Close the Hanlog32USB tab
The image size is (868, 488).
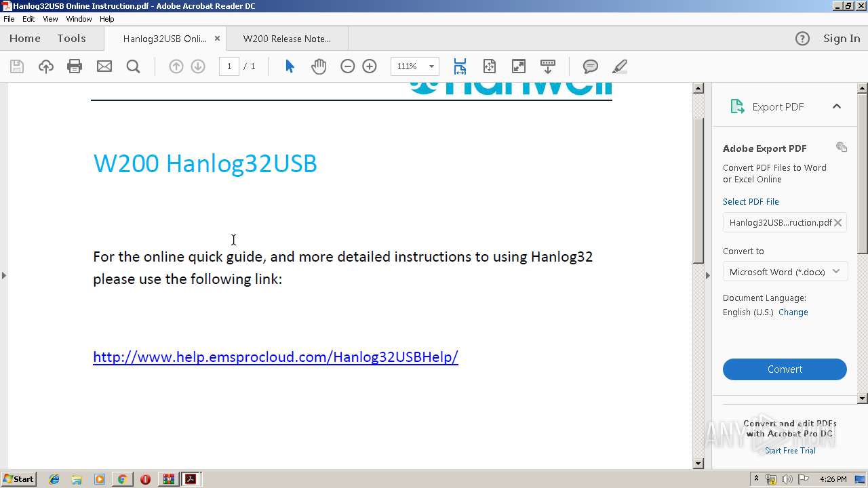click(x=217, y=39)
